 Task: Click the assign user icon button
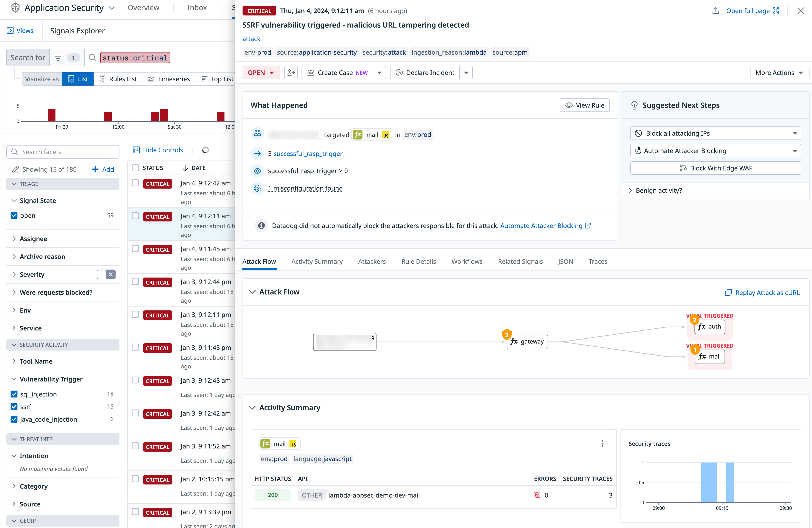[x=291, y=73]
